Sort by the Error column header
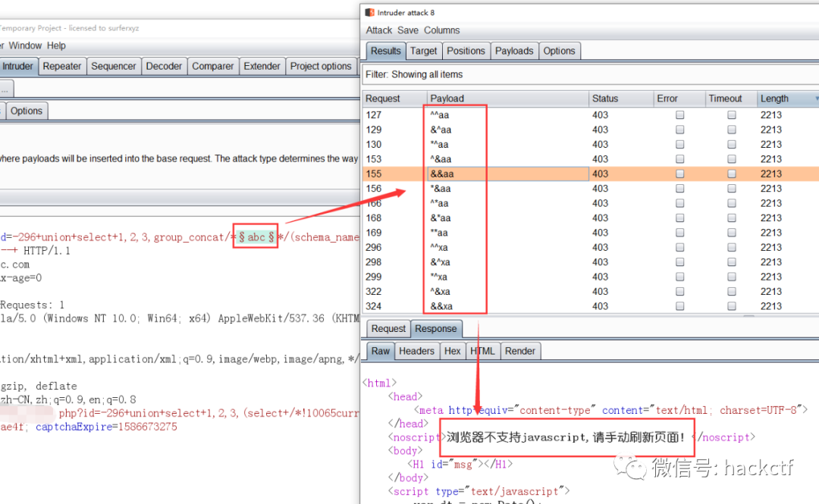 (x=679, y=99)
